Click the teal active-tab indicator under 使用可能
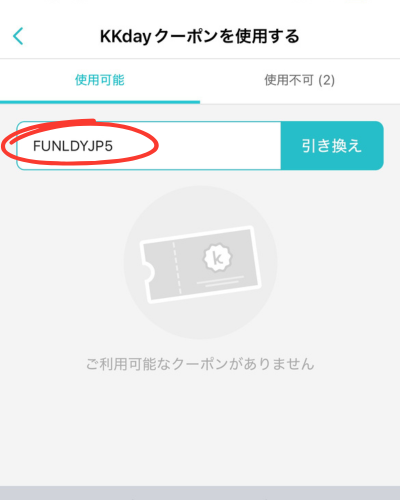400x500 pixels. pyautogui.click(x=100, y=102)
